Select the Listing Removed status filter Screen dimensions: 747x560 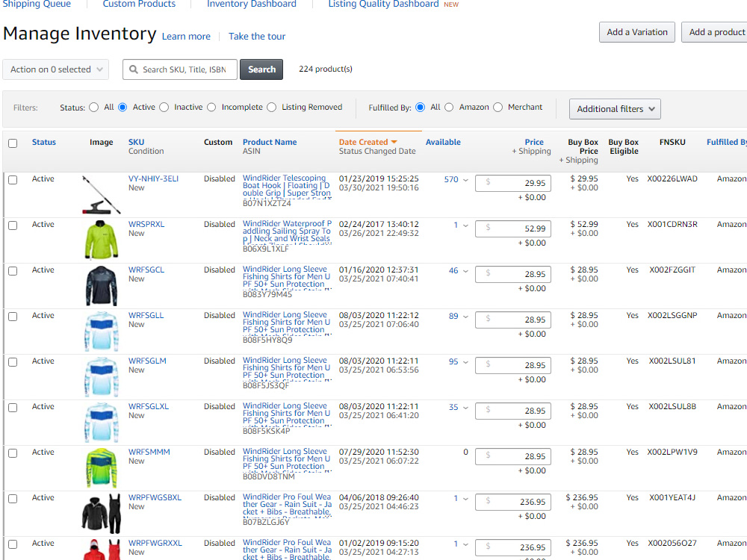pyautogui.click(x=272, y=107)
